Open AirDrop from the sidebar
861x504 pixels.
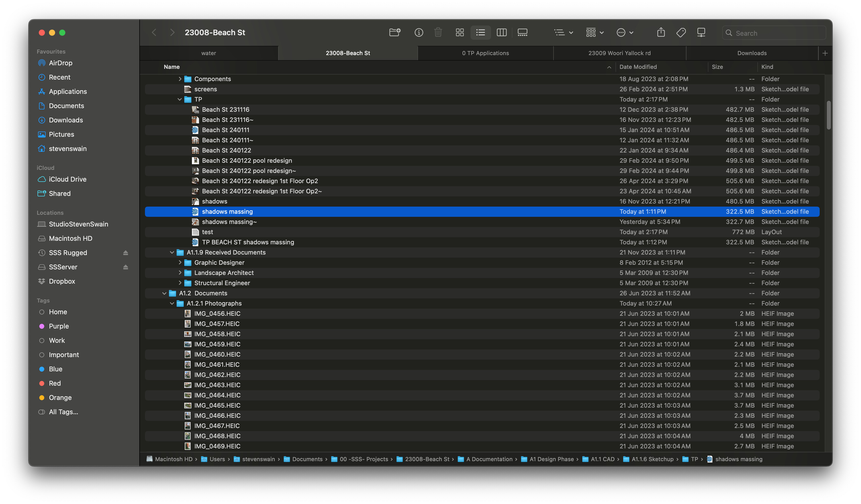[x=60, y=63]
